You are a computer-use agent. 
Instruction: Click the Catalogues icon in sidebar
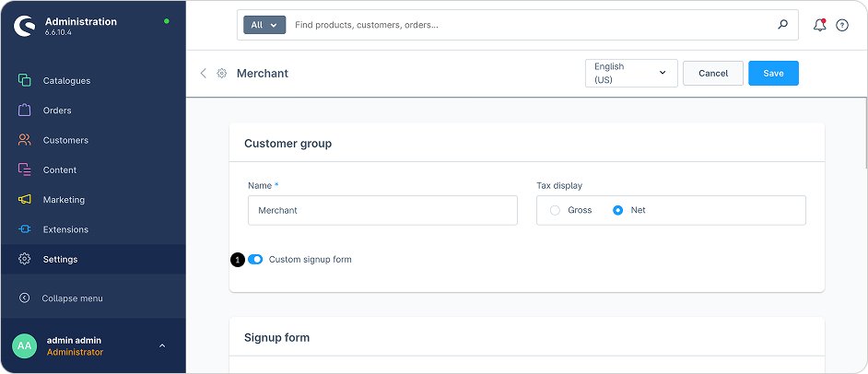(x=25, y=80)
